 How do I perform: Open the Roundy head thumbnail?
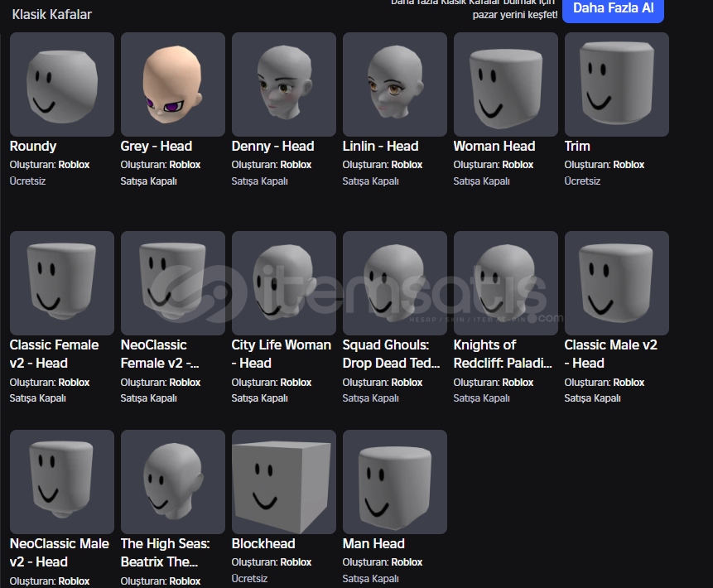point(62,84)
